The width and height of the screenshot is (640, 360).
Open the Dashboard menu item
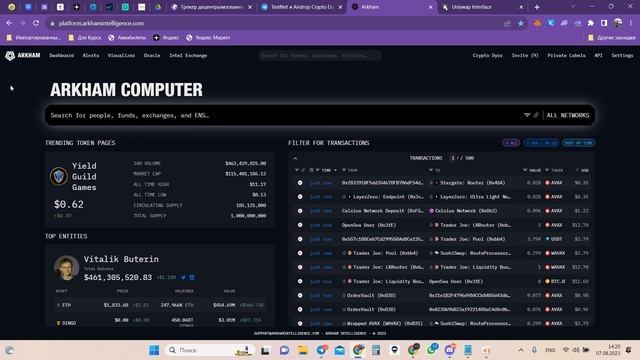(62, 56)
